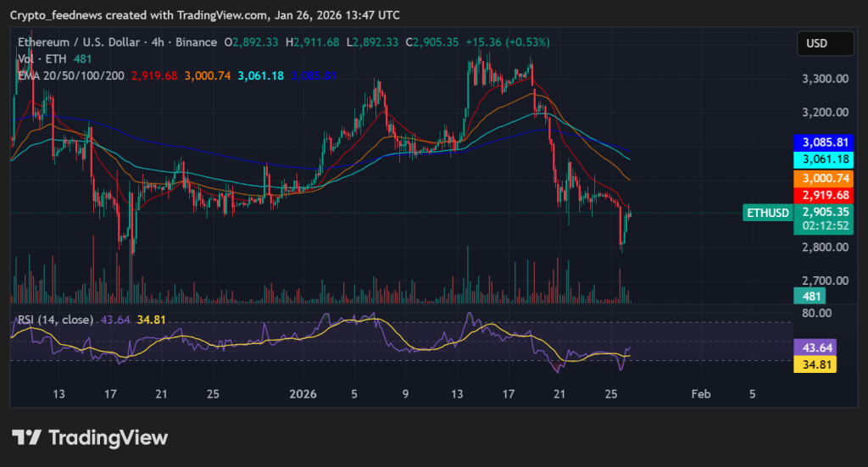The height and width of the screenshot is (467, 868).
Task: Click the 2026 marker on the time axis
Action: pyautogui.click(x=303, y=394)
